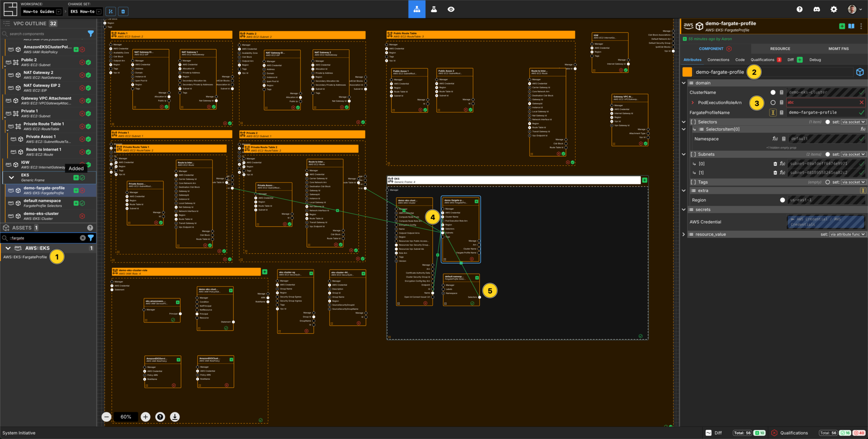Click the AWS Credential secret value
Viewport: 868px width, 439px height.
click(826, 222)
